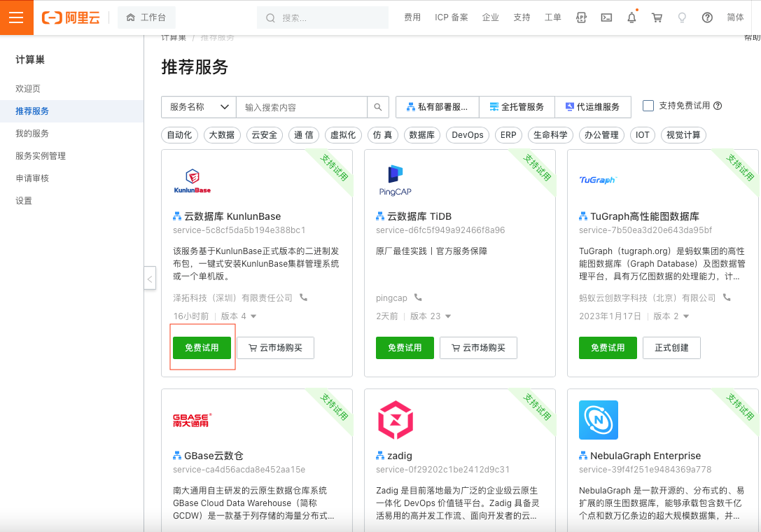The image size is (761, 532).
Task: Open the shopping cart icon
Action: pos(657,18)
